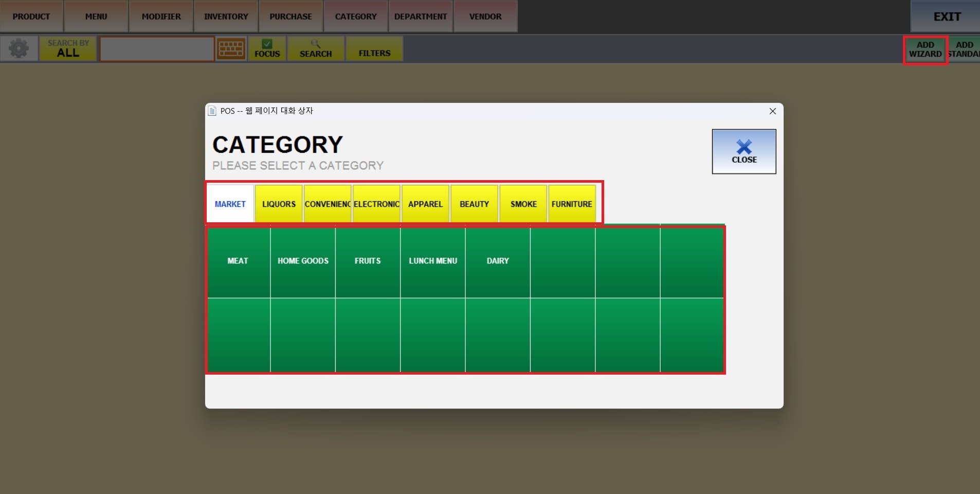Click the SEARCH magnifier button

[x=316, y=49]
